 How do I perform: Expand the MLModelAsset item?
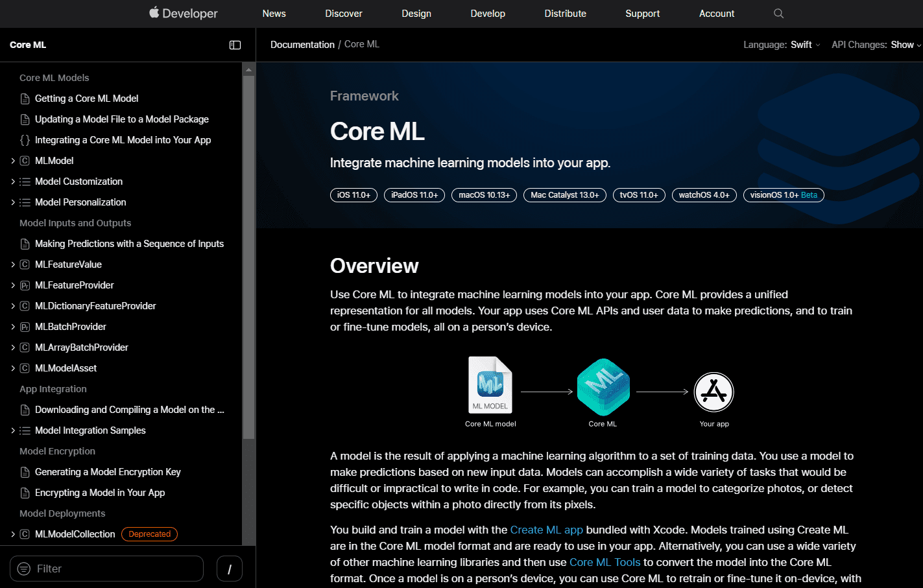pos(13,368)
